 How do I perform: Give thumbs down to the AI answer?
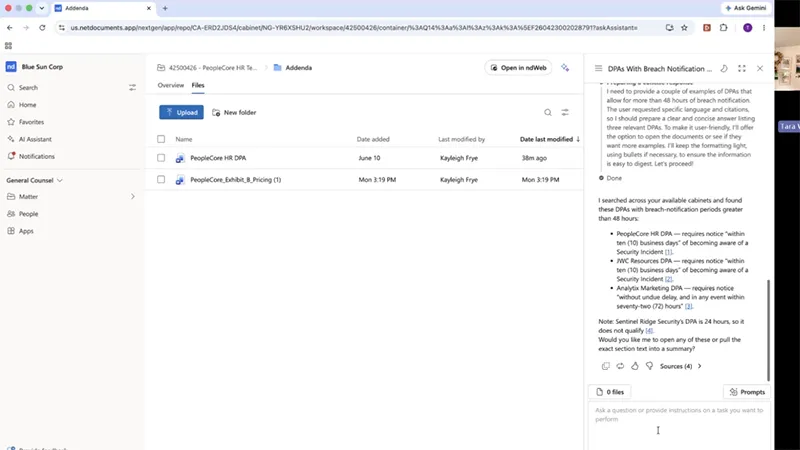(x=649, y=366)
